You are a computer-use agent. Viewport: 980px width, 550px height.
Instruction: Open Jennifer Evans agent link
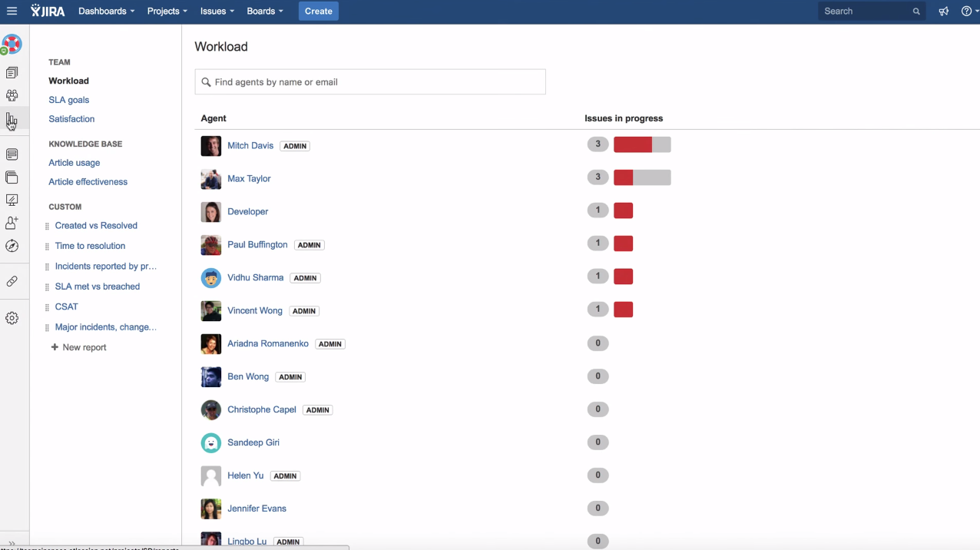[257, 509]
